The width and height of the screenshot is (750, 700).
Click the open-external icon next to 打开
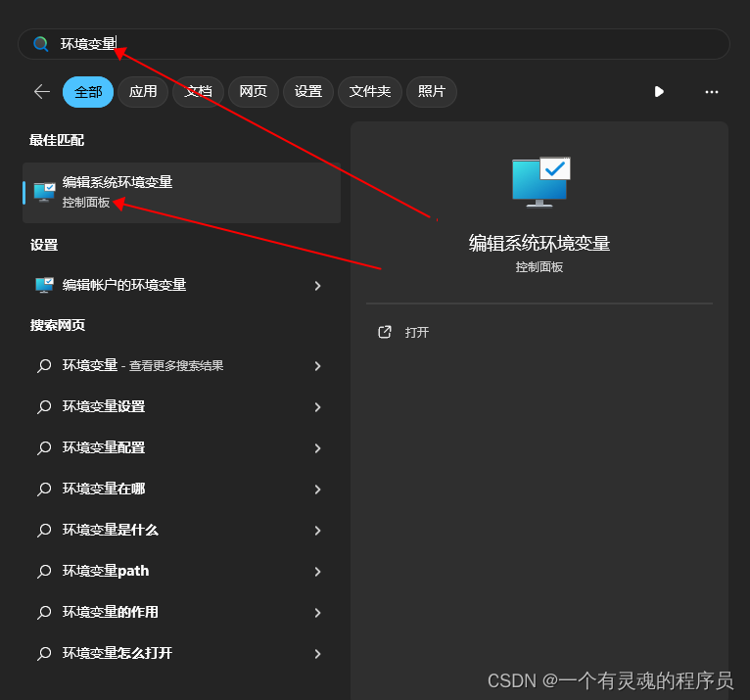(x=385, y=332)
